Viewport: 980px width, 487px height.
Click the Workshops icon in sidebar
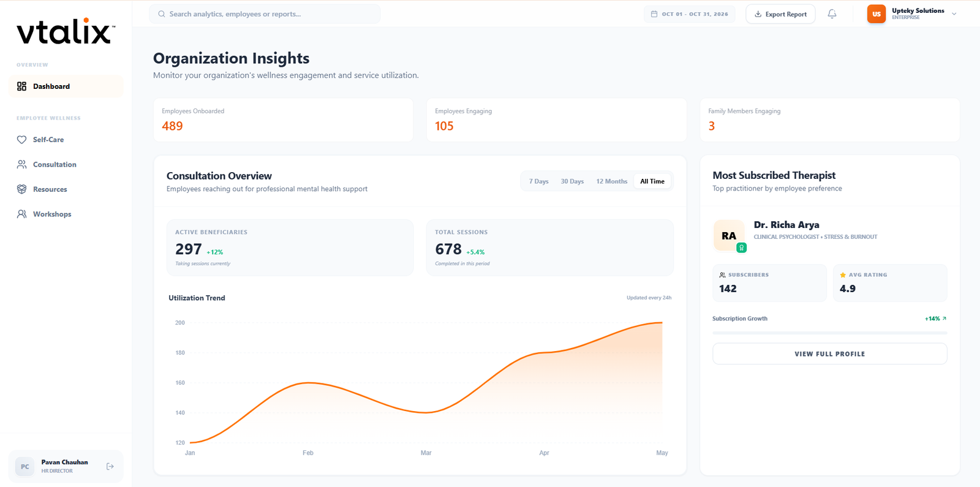(21, 214)
